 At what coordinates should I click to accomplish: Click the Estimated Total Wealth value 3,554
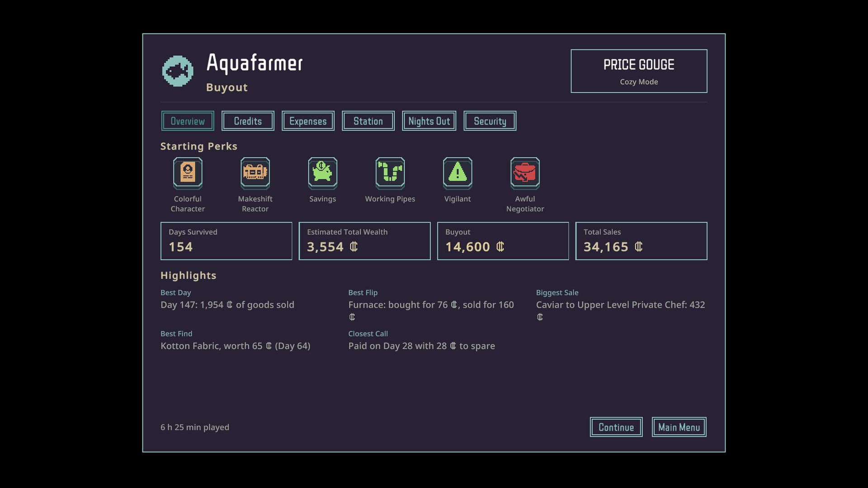332,247
